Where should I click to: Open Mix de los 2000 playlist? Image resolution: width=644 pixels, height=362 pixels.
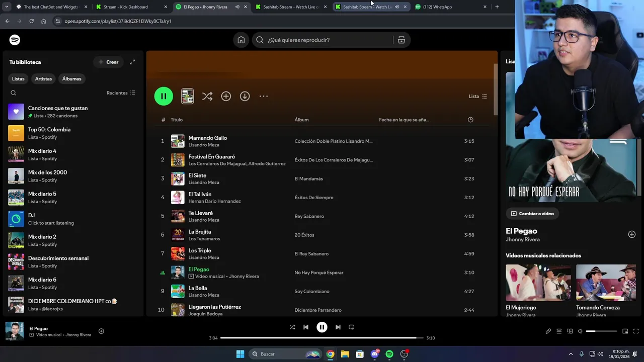point(73,176)
